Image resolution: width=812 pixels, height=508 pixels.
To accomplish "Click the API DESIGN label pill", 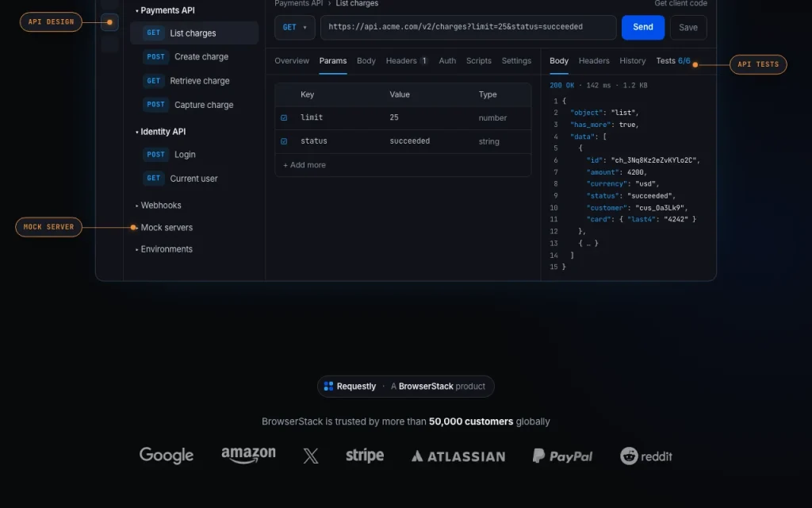I will (51, 21).
